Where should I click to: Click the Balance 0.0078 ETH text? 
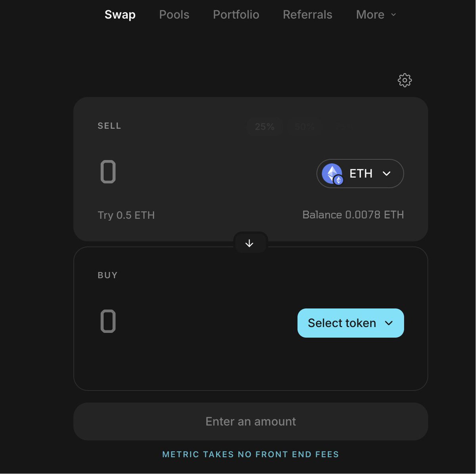[x=353, y=215]
